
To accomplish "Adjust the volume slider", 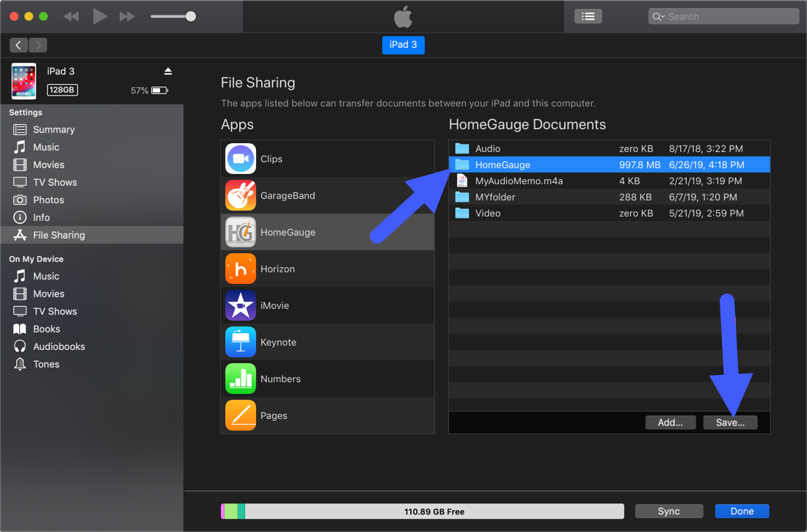I will coord(189,15).
